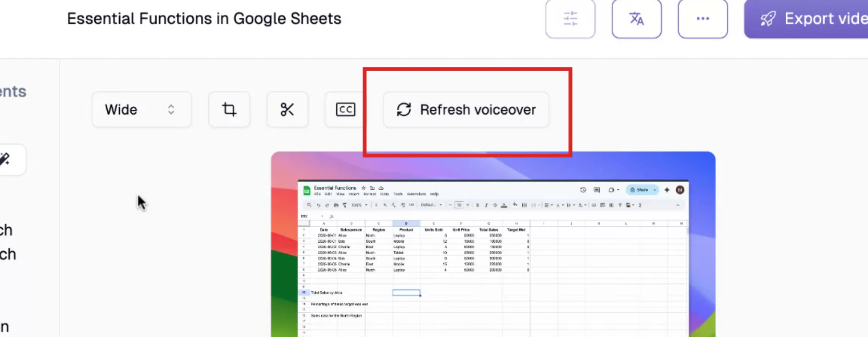Toggle closed captions CC button
The width and height of the screenshot is (868, 337).
point(345,110)
